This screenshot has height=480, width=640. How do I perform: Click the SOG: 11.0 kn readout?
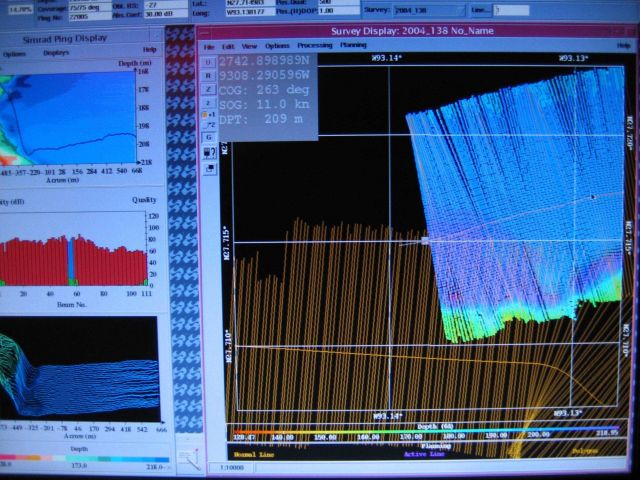pyautogui.click(x=264, y=104)
